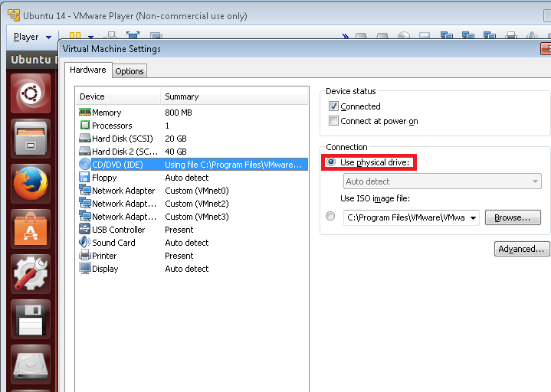This screenshot has width=551, height=392.
Task: Click the Browse button
Action: pyautogui.click(x=513, y=217)
